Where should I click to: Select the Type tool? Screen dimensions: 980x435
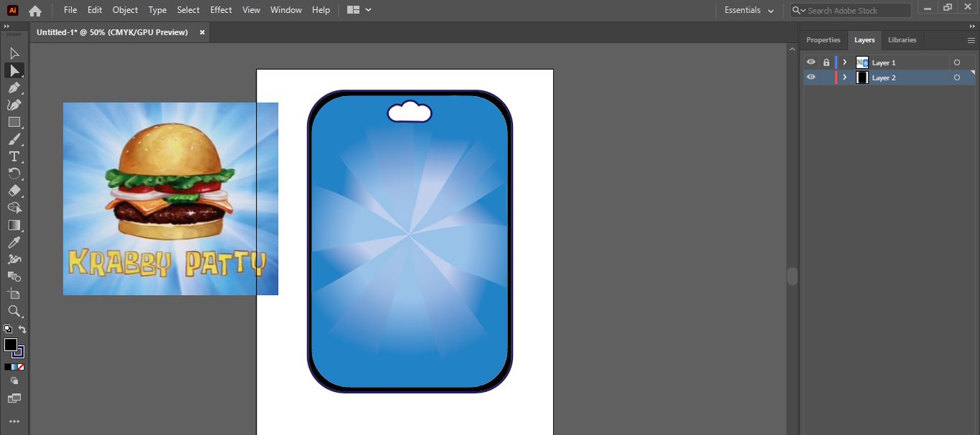pyautogui.click(x=14, y=156)
